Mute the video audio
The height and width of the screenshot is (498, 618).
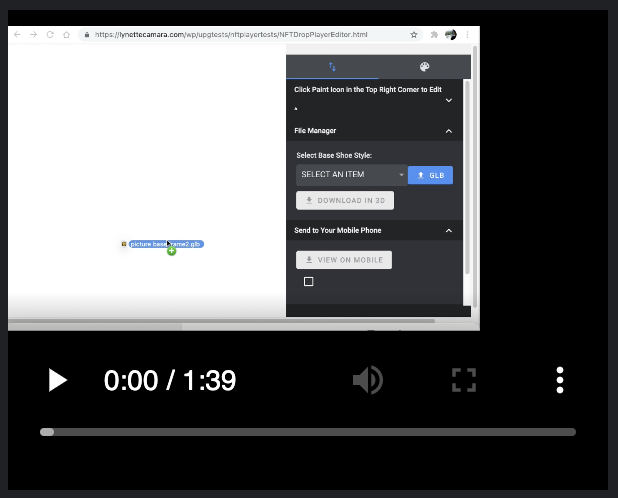367,380
